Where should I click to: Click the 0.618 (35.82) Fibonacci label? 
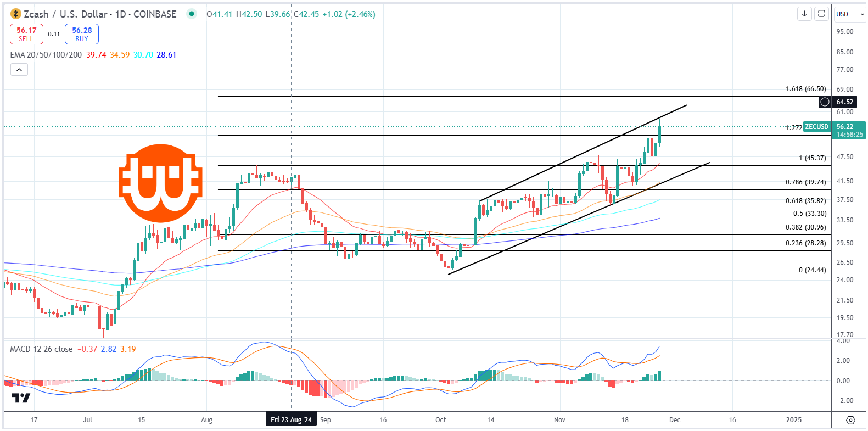click(x=805, y=201)
